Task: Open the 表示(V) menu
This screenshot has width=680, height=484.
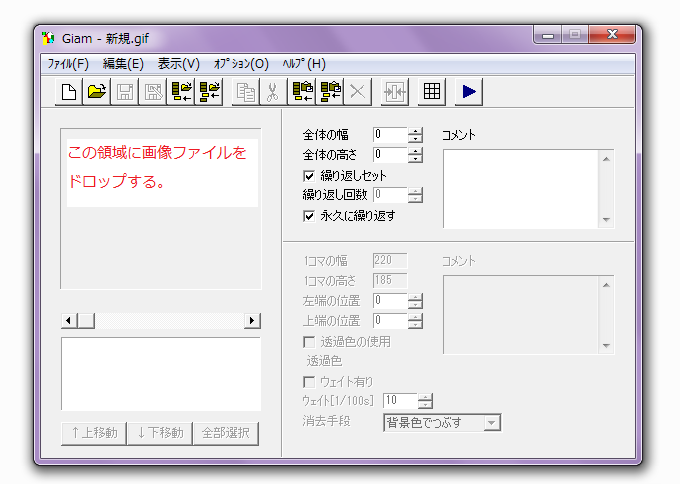Action: (x=179, y=64)
